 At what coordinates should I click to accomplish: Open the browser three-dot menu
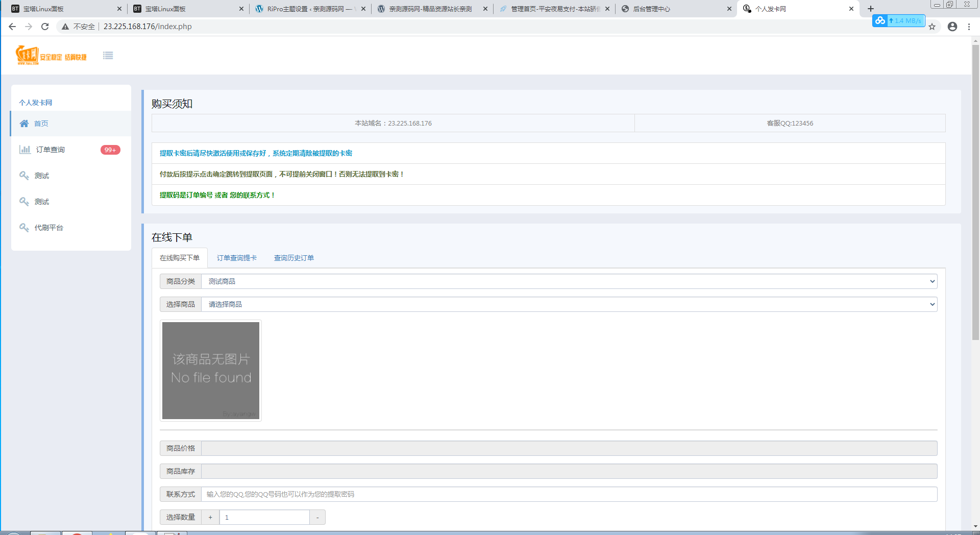pyautogui.click(x=969, y=27)
